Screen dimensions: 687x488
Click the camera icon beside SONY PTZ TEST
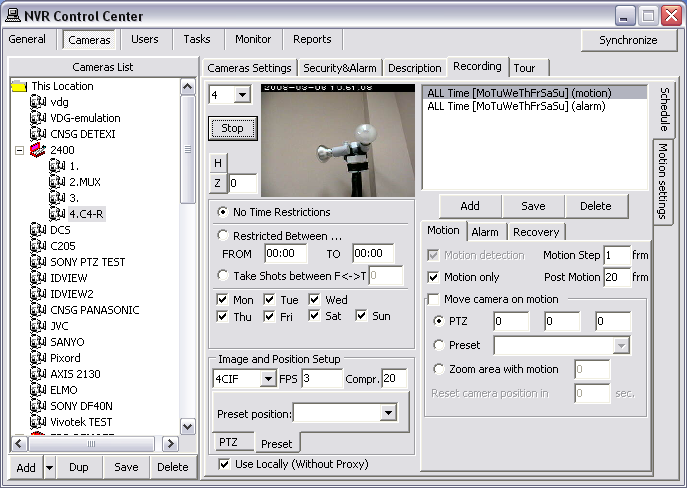[40, 262]
